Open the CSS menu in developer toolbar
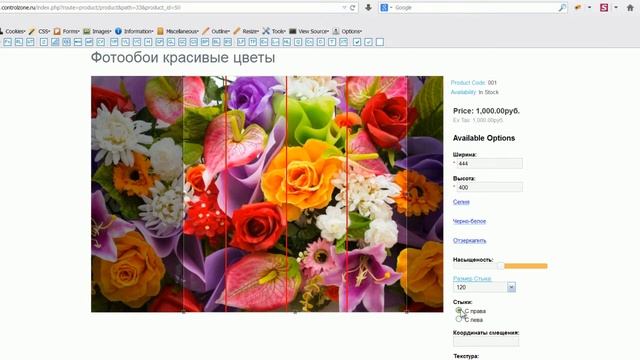The height and width of the screenshot is (360, 640). click(x=40, y=31)
